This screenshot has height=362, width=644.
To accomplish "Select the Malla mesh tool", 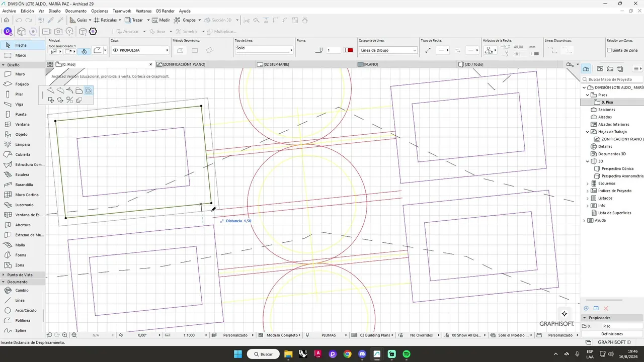I will pyautogui.click(x=23, y=245).
